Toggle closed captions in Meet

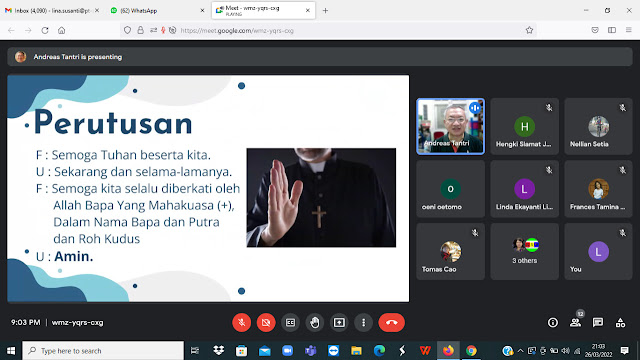pyautogui.click(x=290, y=322)
